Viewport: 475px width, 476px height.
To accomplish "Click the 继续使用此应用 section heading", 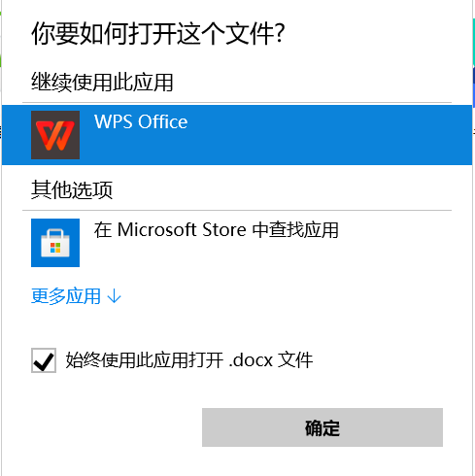I will 102,82.
